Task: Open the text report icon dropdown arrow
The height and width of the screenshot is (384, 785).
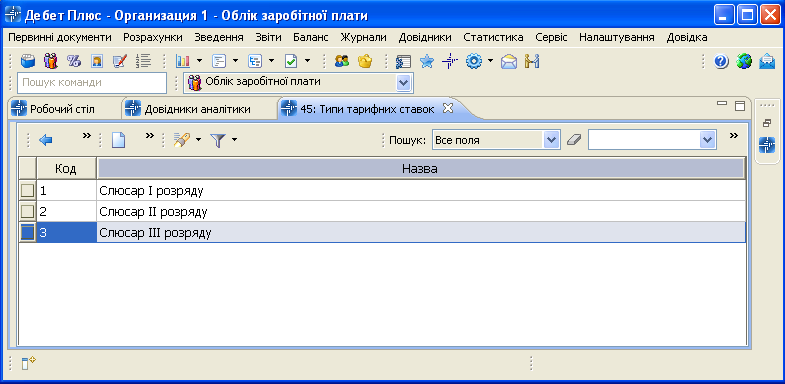Action: [235, 62]
